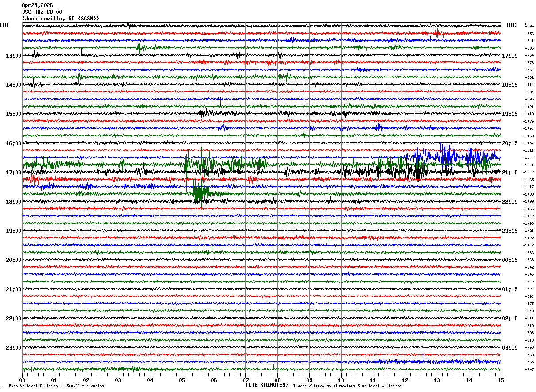The height and width of the screenshot is (392, 536).
Task: Click the 17:15 UTC time label
Action: pyautogui.click(x=509, y=56)
